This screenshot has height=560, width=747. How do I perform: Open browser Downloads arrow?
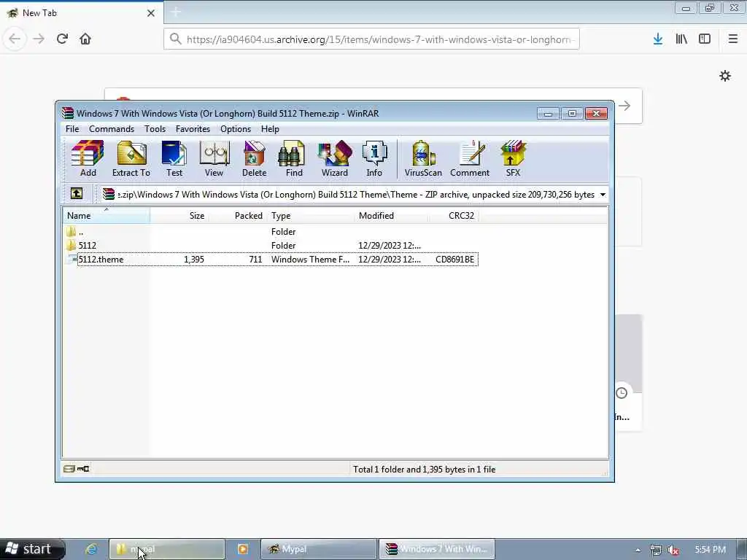point(658,39)
